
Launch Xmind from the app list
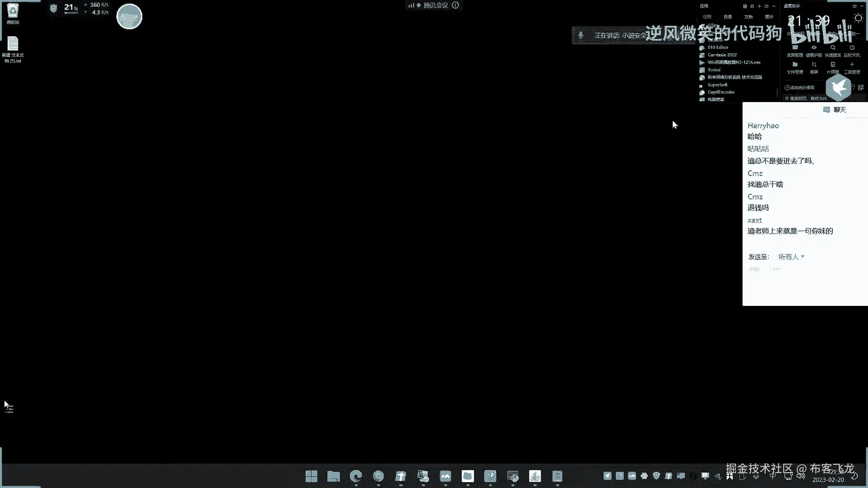[714, 70]
